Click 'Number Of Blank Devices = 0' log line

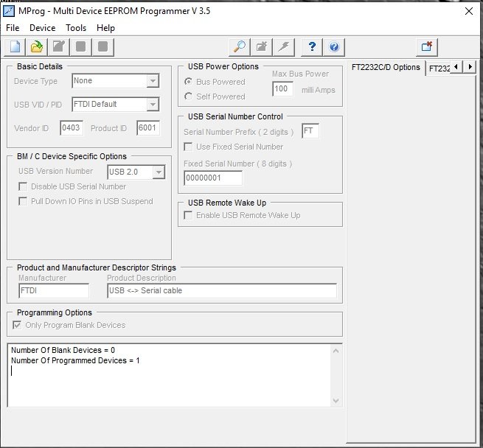click(63, 351)
